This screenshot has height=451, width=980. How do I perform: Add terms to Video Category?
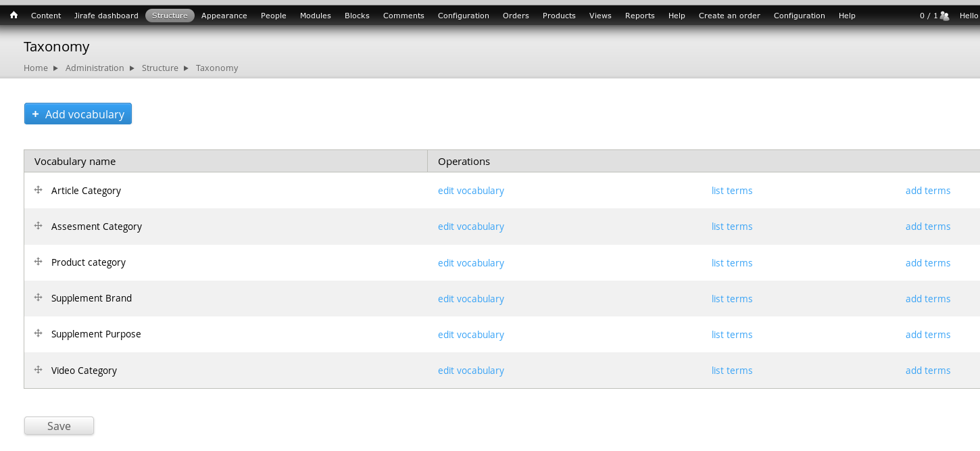pos(928,371)
